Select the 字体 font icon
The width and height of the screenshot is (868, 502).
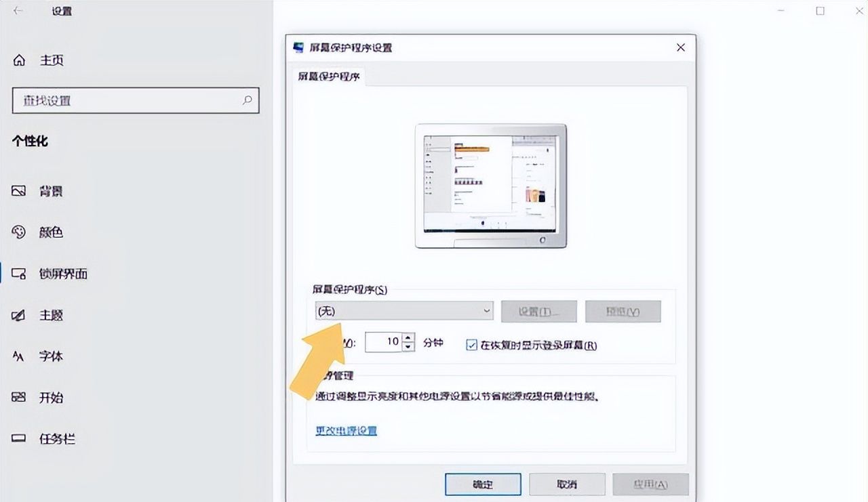coord(19,356)
